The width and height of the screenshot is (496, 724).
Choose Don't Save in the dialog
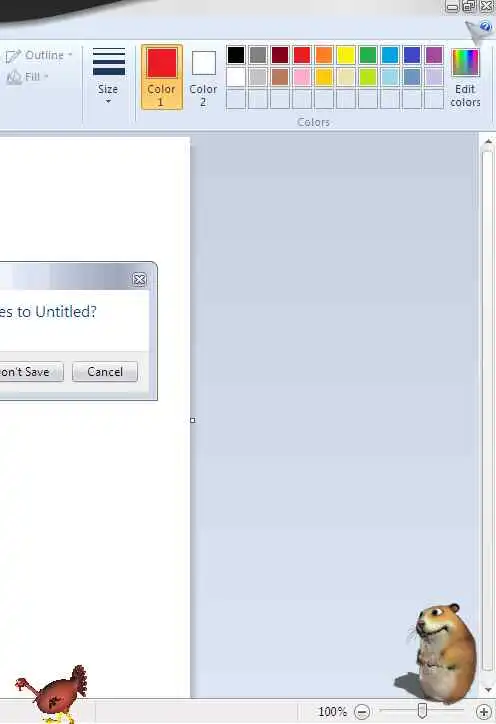31,372
